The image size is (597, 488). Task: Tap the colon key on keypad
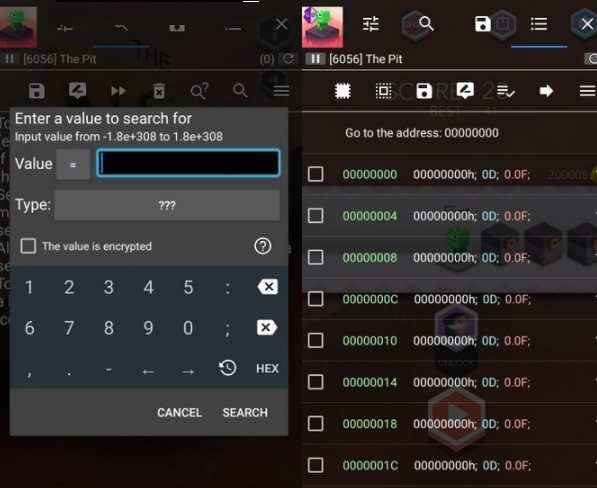tap(228, 288)
